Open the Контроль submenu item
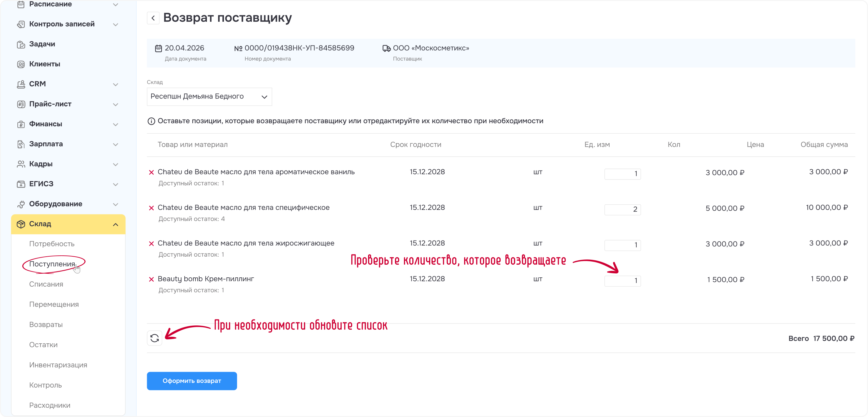 (46, 385)
